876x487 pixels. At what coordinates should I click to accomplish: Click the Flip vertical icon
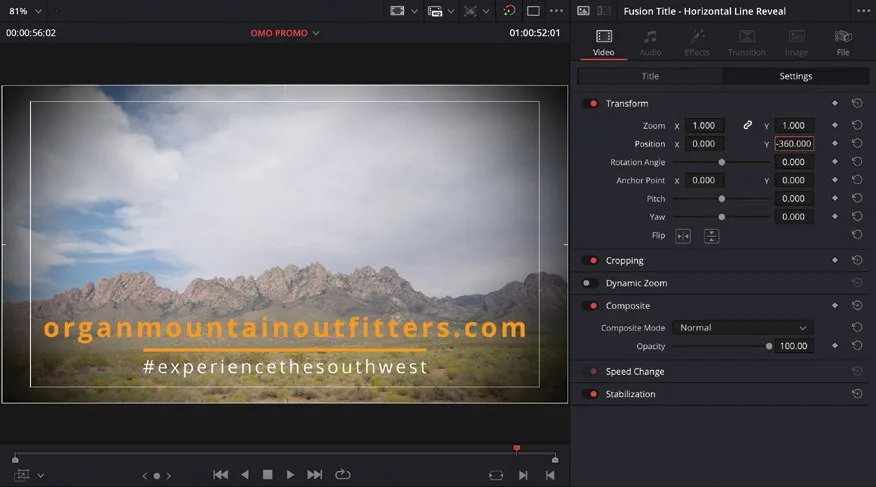click(x=711, y=236)
